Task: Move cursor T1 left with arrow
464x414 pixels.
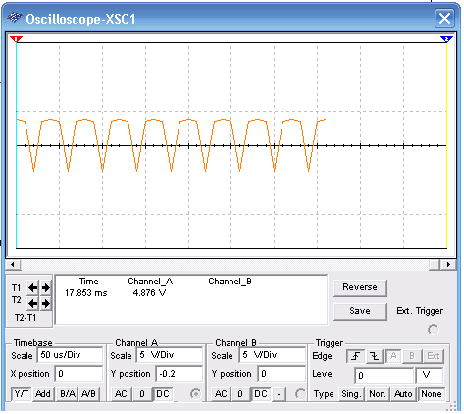Action: click(x=33, y=288)
